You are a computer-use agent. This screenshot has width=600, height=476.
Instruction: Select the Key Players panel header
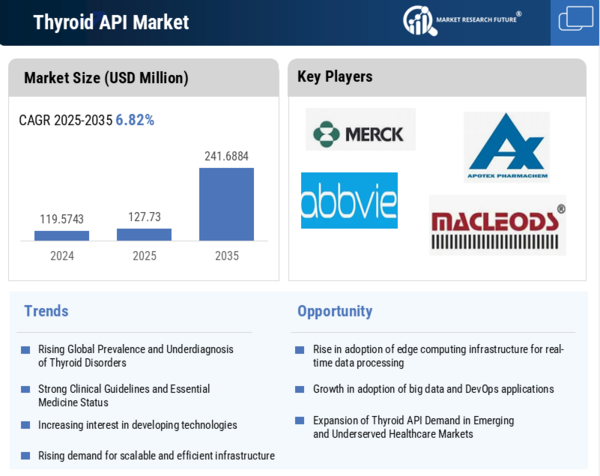pyautogui.click(x=335, y=77)
